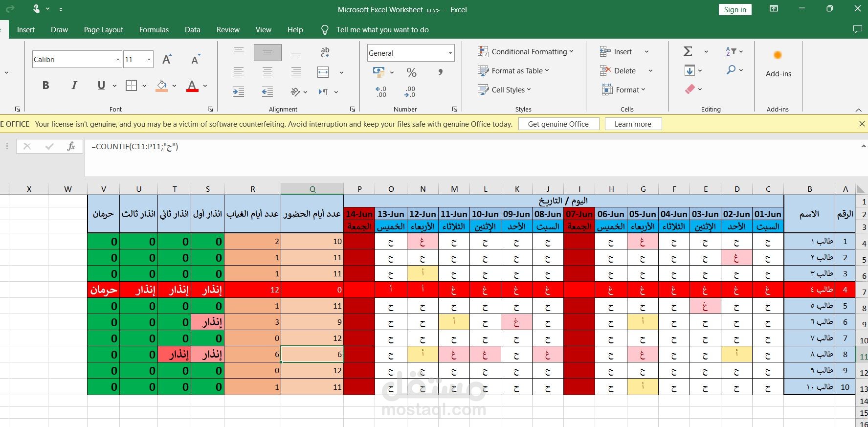Click the Wrap Text icon
This screenshot has width=868, height=427.
[325, 52]
